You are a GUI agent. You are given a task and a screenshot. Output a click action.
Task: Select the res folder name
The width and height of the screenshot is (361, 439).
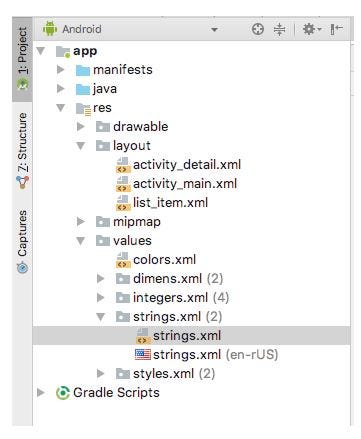[x=102, y=108]
